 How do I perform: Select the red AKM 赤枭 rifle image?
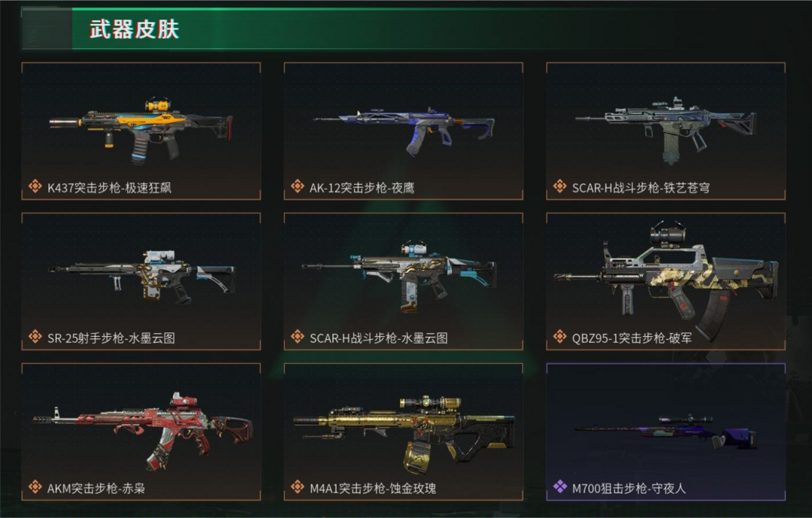[143, 431]
